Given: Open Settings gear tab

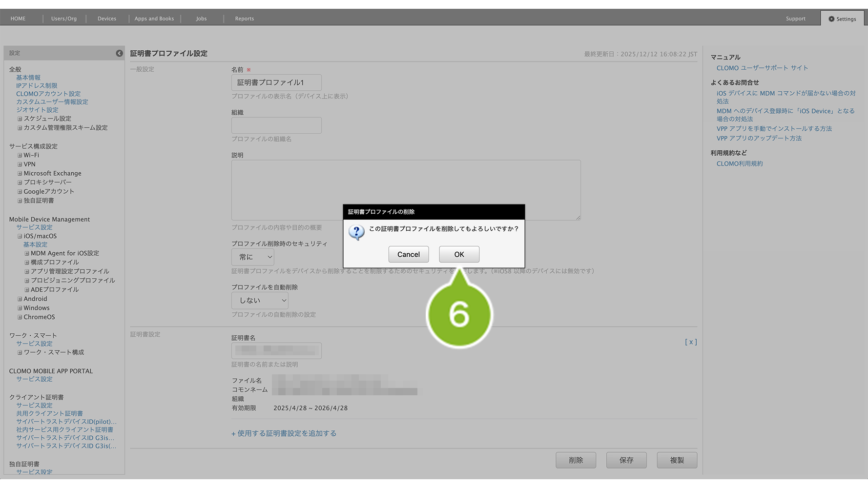Looking at the screenshot, I should [842, 19].
